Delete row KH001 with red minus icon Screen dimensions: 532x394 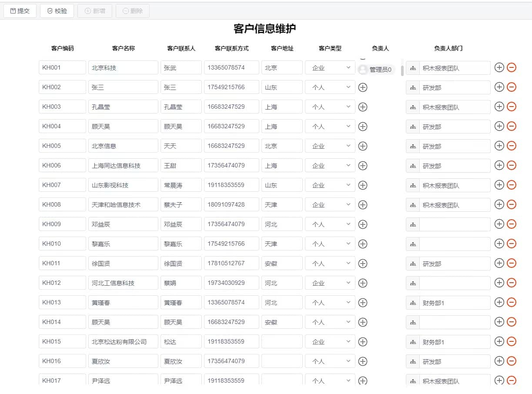pos(512,67)
